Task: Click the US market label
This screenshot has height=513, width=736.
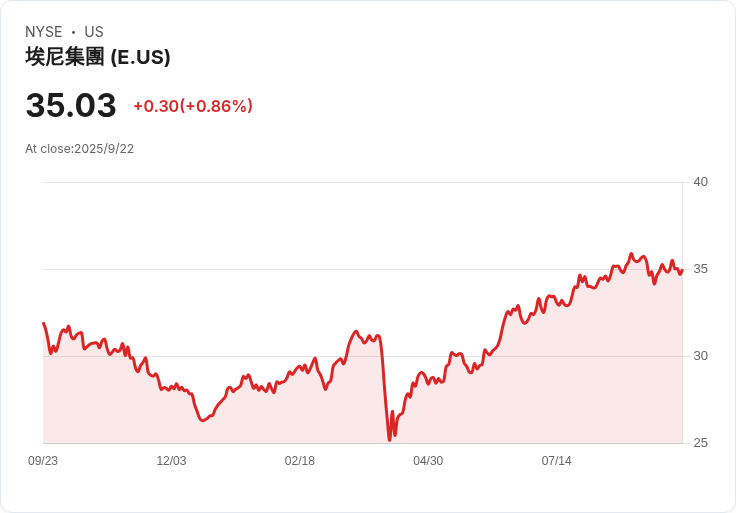Action: coord(94,32)
